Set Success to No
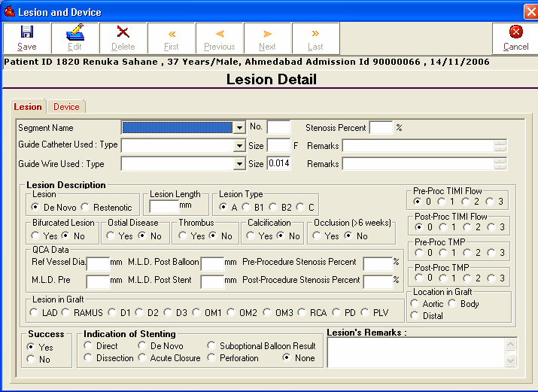The height and width of the screenshot is (392, 538). click(x=31, y=360)
